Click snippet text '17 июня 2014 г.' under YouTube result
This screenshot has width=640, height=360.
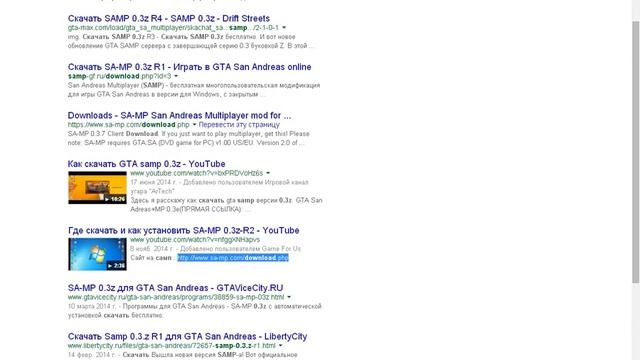coord(153,182)
